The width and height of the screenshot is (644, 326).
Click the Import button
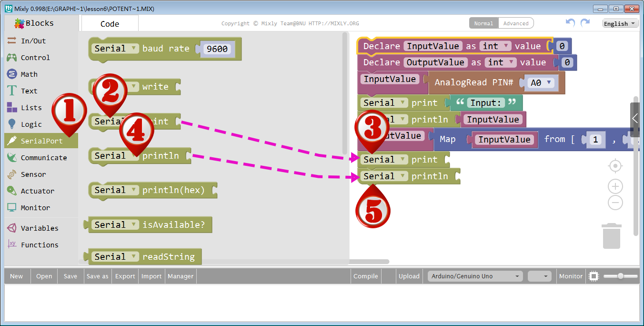(x=151, y=276)
